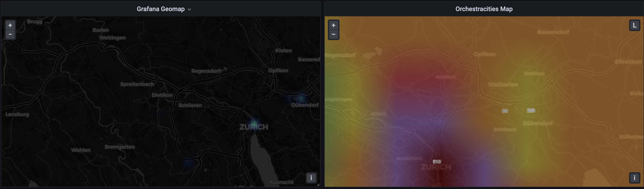Open the layer control L button

634,25
